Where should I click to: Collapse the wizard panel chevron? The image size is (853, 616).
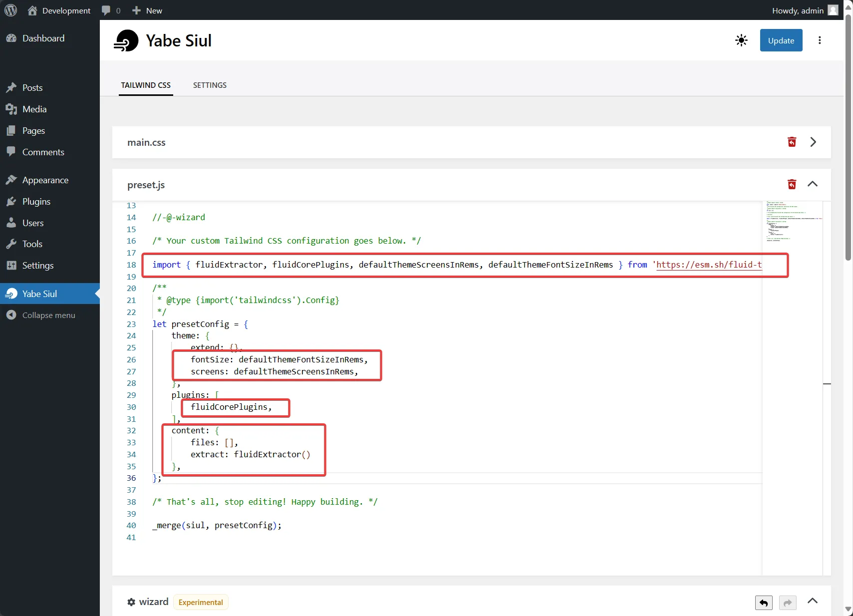[813, 601]
